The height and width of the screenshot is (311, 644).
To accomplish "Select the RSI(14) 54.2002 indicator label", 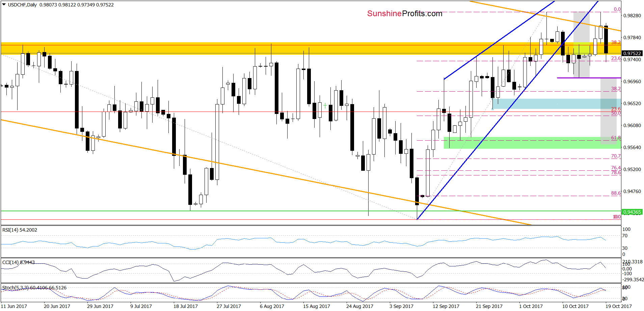I will click(20, 230).
